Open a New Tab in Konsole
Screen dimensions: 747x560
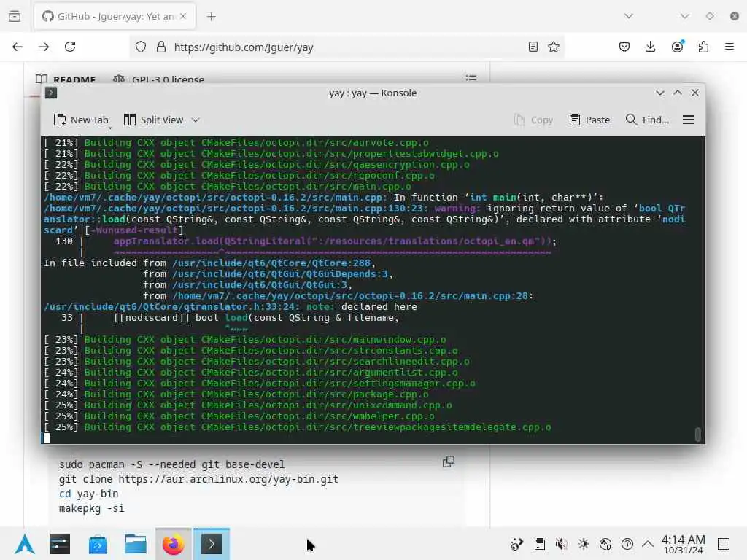[x=81, y=120]
